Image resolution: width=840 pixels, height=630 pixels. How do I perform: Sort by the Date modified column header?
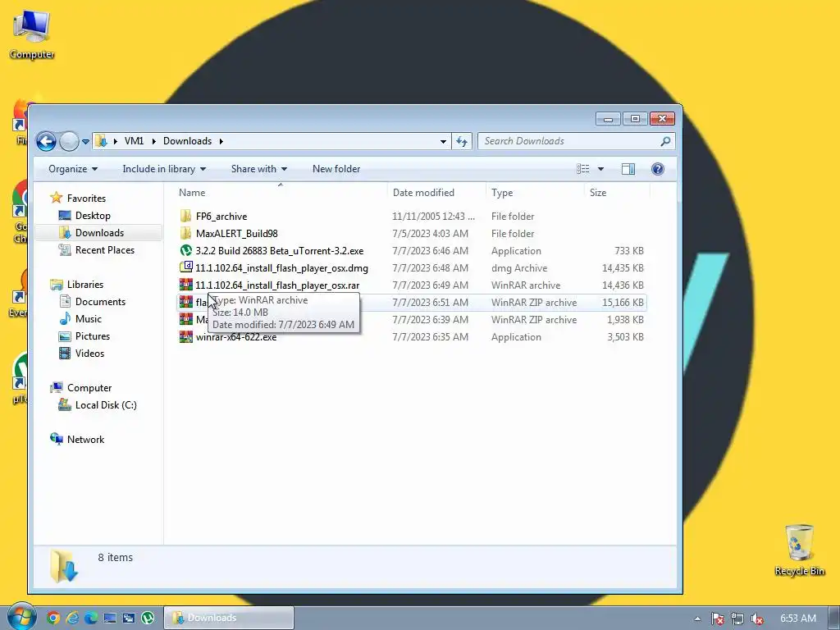pos(436,192)
